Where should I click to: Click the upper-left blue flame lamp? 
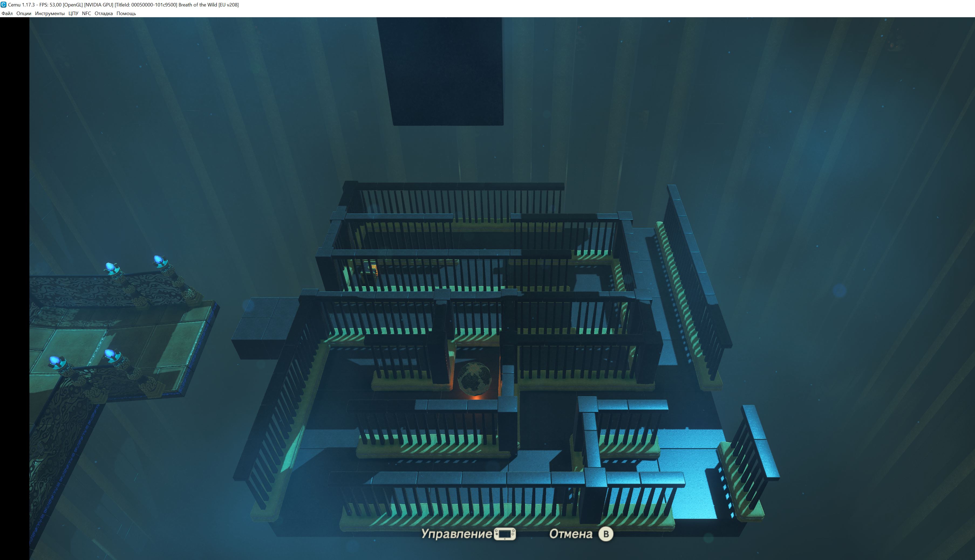click(x=110, y=267)
